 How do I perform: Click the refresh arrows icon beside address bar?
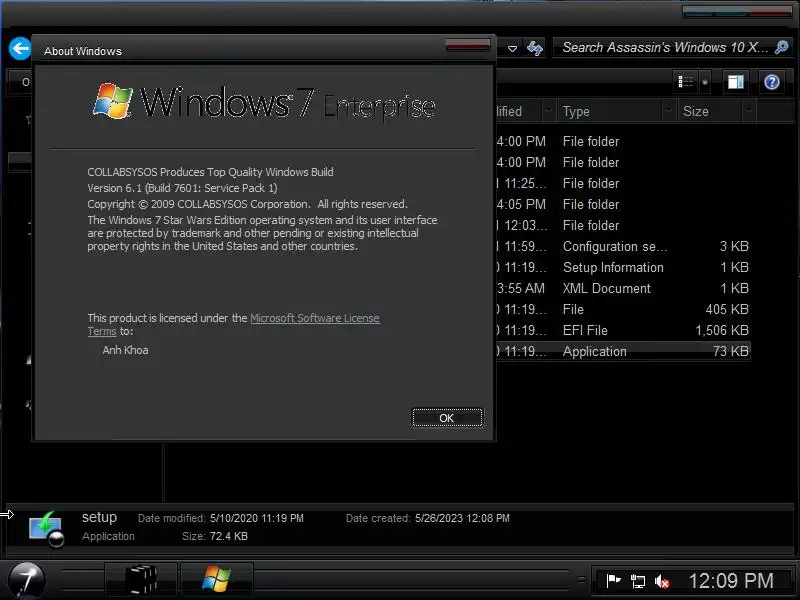point(535,48)
